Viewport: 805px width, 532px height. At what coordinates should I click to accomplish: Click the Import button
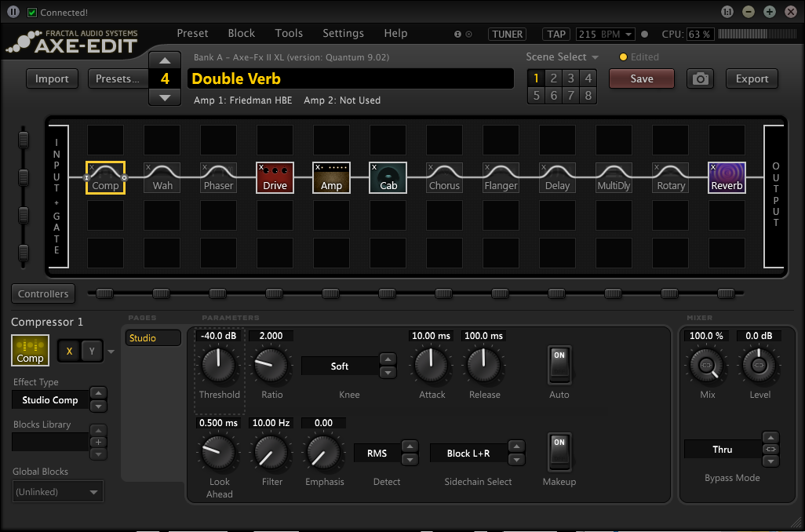pyautogui.click(x=52, y=78)
